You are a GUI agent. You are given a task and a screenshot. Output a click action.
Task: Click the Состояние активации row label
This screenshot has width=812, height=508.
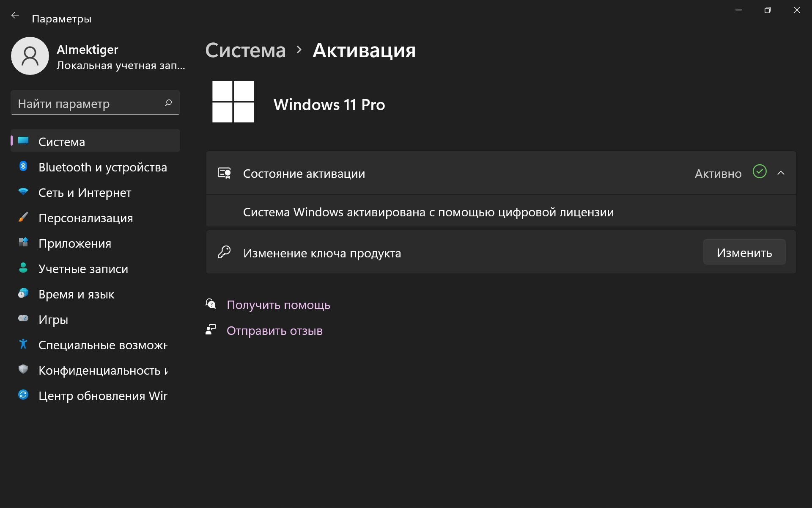(x=304, y=174)
